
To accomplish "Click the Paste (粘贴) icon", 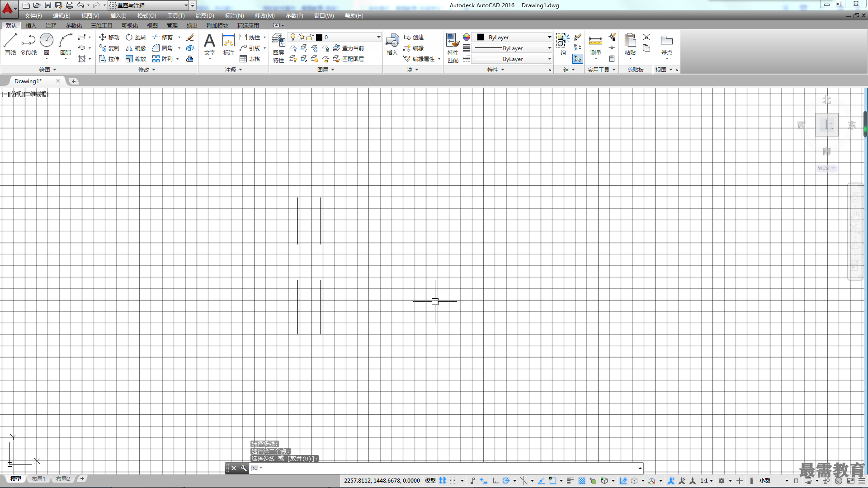I will (630, 44).
